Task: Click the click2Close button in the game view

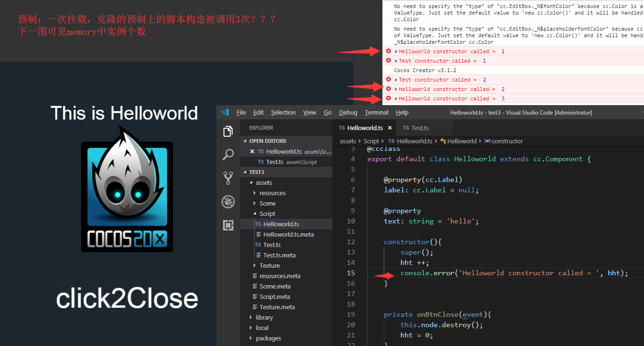Action: click(x=127, y=299)
